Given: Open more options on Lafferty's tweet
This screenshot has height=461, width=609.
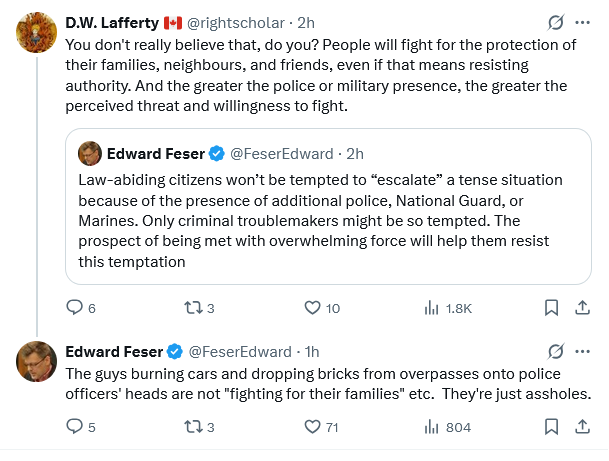Looking at the screenshot, I should [x=583, y=22].
